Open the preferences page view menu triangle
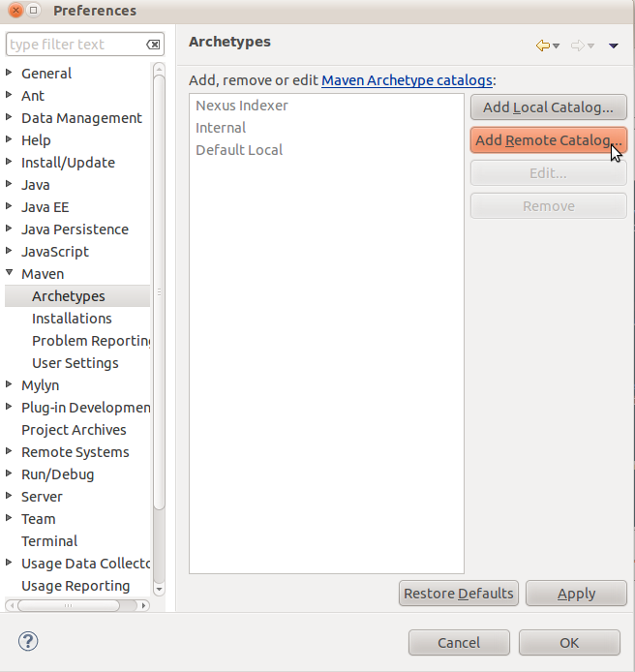 (614, 46)
